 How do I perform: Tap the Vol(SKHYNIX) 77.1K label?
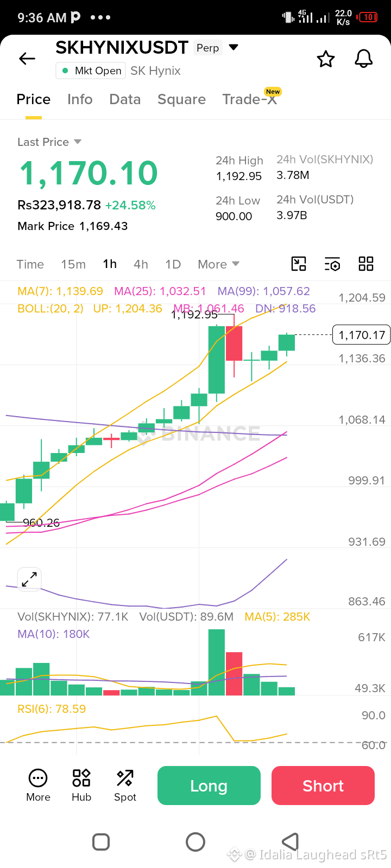pyautogui.click(x=73, y=617)
